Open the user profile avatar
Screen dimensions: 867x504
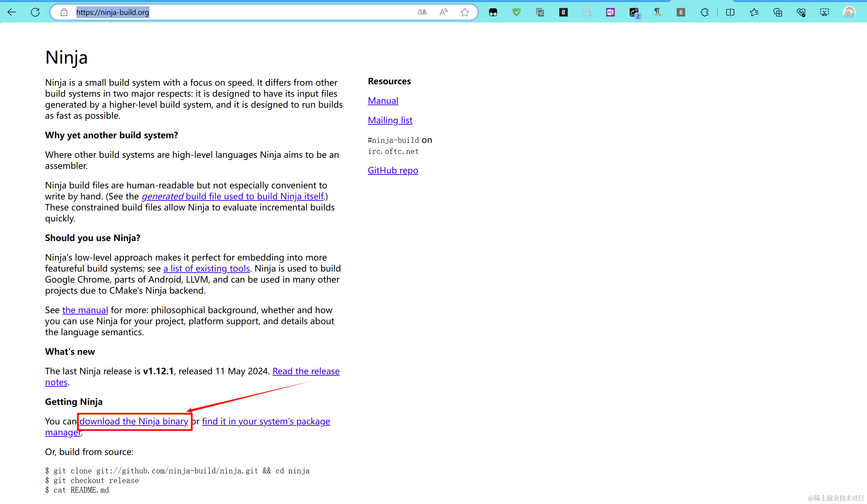849,12
